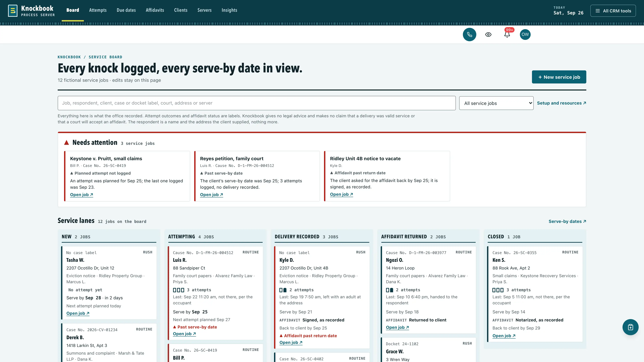Click the floating clipboard button
This screenshot has width=644, height=362.
(x=630, y=327)
